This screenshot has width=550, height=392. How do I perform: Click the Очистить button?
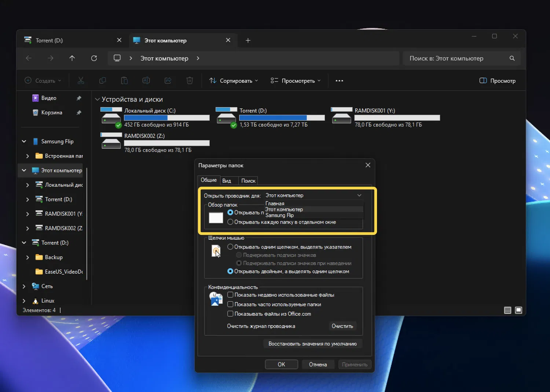tap(342, 326)
